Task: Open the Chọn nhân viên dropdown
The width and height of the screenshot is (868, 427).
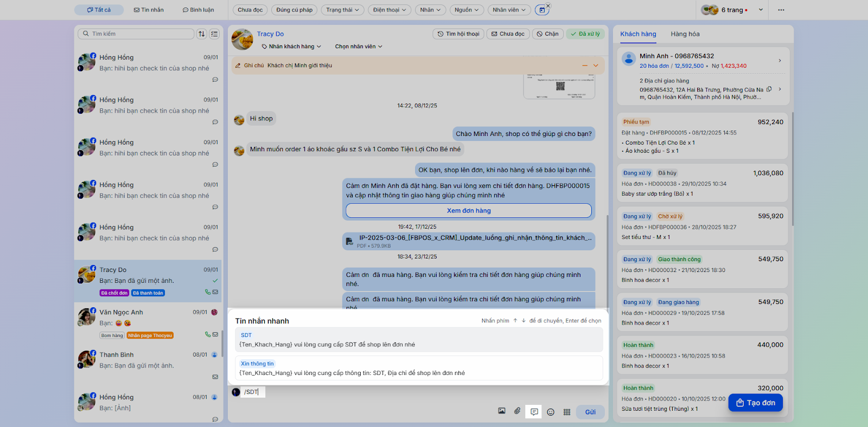Action: click(x=359, y=47)
